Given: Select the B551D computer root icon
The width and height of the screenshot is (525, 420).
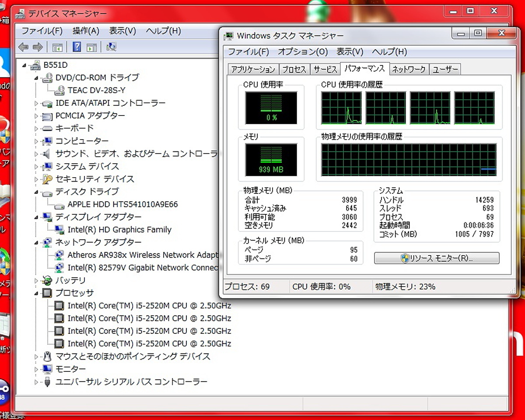Looking at the screenshot, I should tap(35, 65).
